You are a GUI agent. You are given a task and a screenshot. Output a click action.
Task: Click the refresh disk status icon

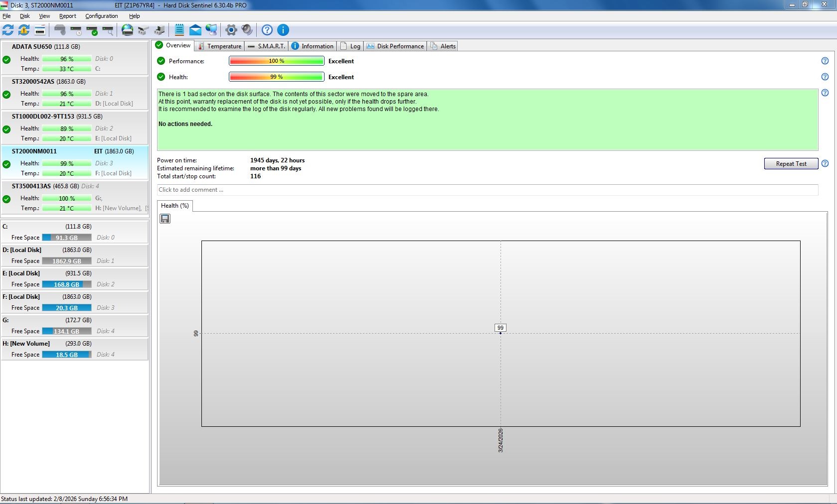coord(8,30)
